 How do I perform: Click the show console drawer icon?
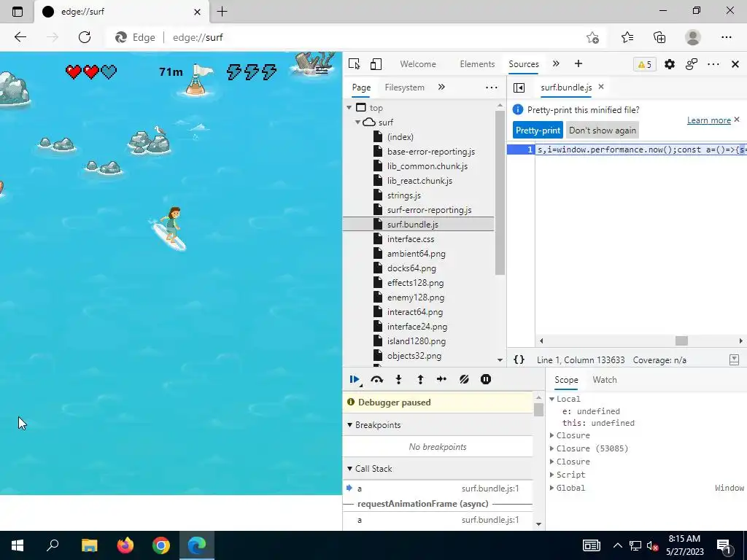coord(734,360)
